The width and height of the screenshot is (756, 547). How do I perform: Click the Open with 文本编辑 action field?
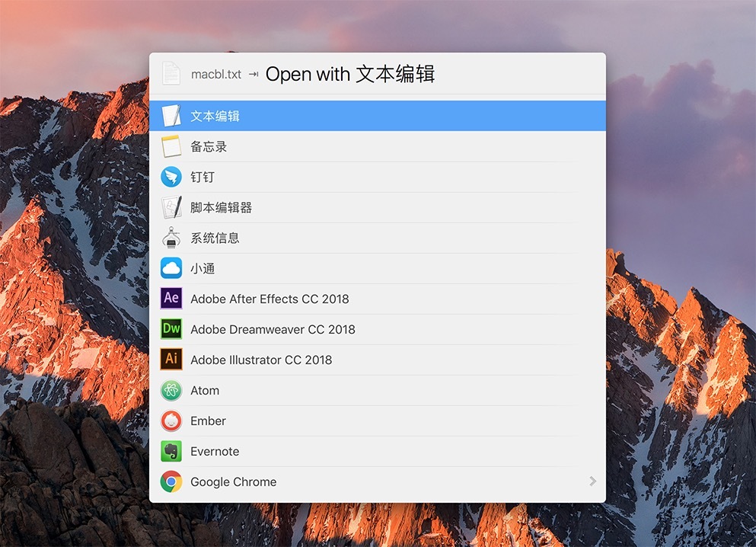pos(350,74)
